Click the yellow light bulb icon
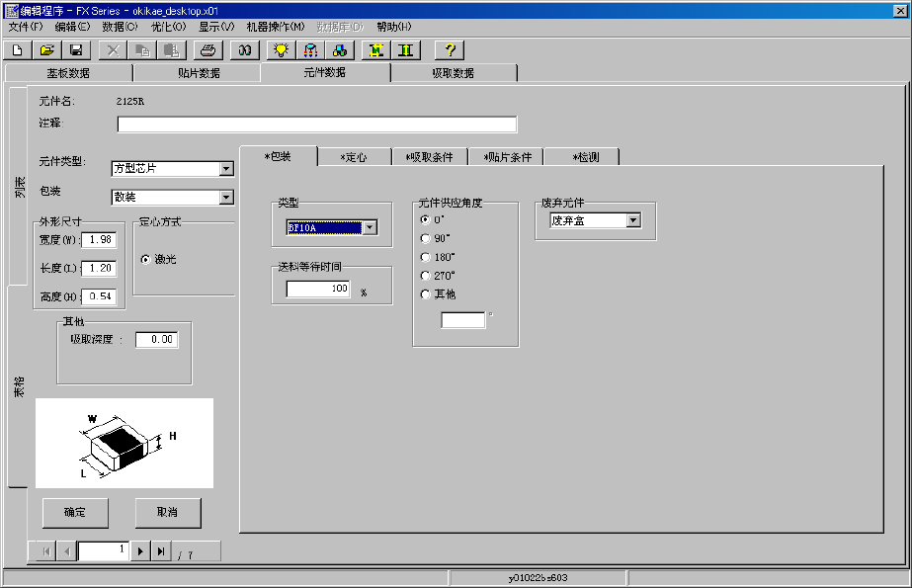The width and height of the screenshot is (912, 588). pos(282,49)
